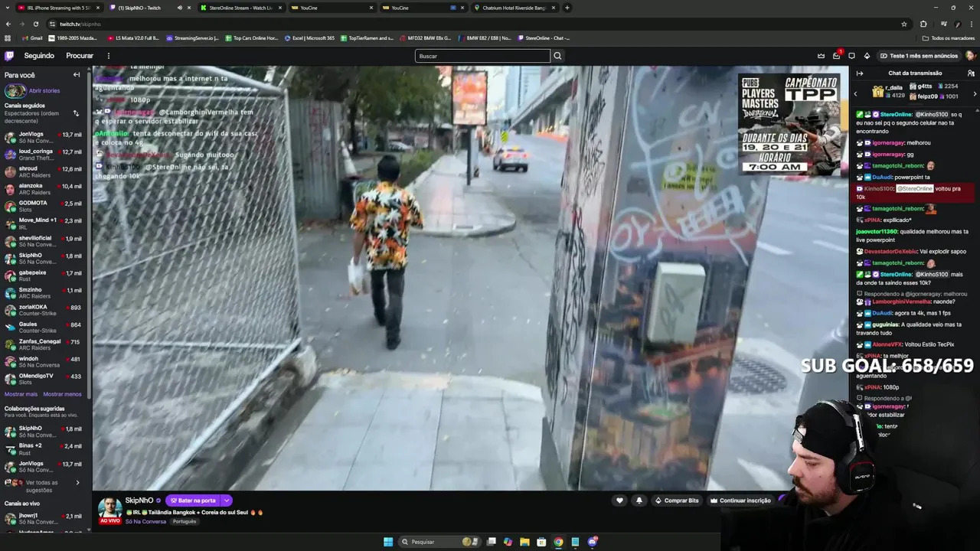Screen dimensions: 980x551
Task: Open shroud channel
Action: pyautogui.click(x=44, y=171)
